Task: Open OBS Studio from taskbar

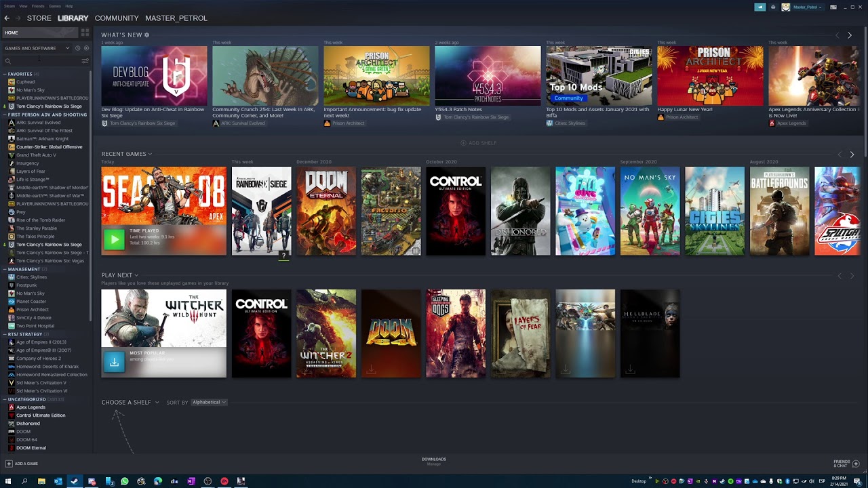Action: (x=208, y=481)
